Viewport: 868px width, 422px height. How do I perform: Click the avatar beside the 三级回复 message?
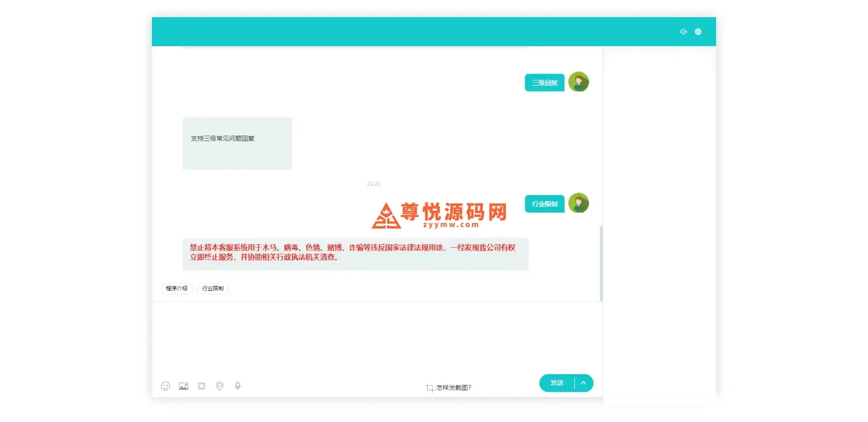pos(579,82)
